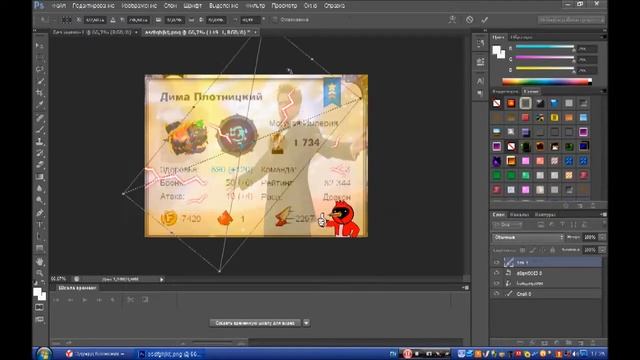Select the Eraser tool

click(x=40, y=165)
